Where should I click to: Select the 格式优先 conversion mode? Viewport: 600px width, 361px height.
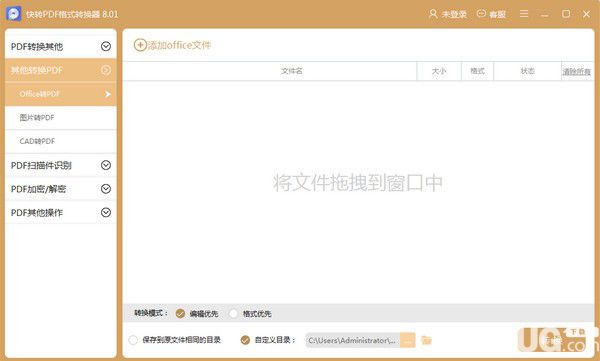233,314
